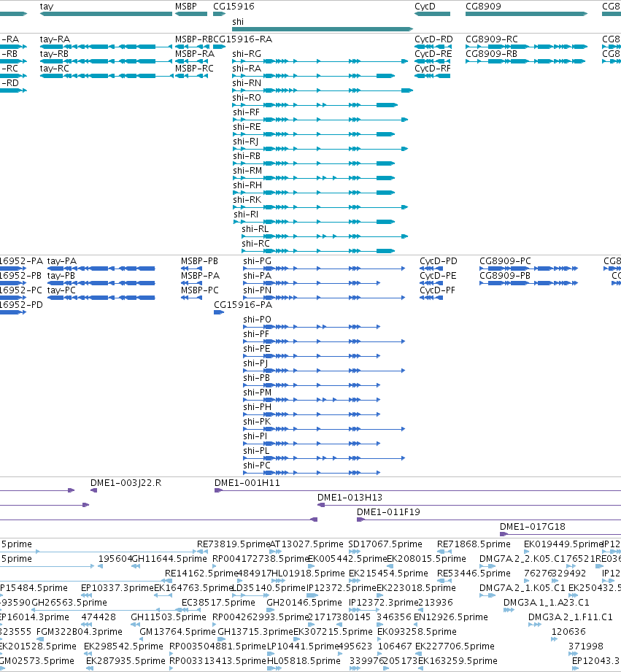621x672 pixels.
Task: Select the shi-RG transcript label
Action: point(247,54)
